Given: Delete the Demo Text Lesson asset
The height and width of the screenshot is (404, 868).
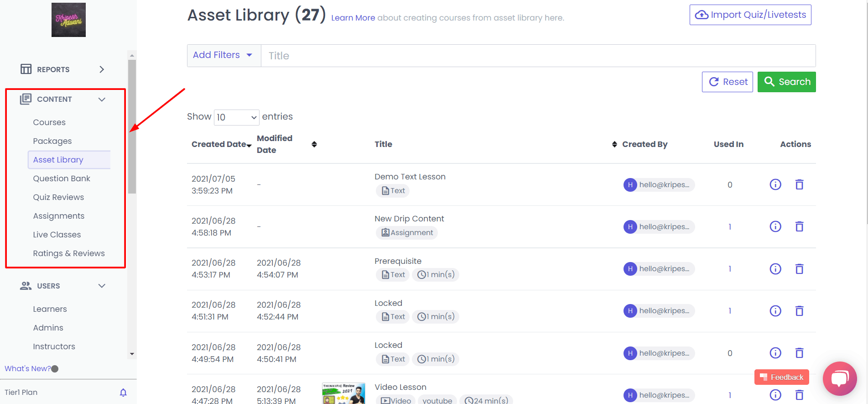Looking at the screenshot, I should (799, 184).
